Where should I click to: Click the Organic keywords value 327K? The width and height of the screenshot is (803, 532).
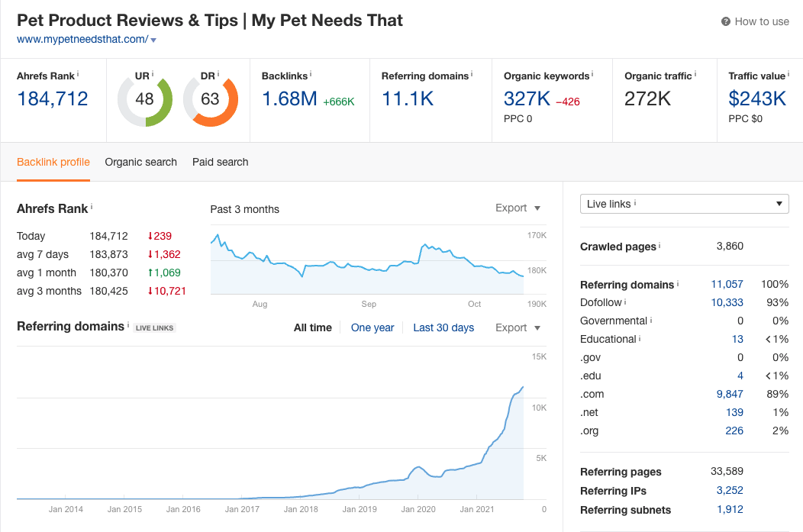(527, 98)
